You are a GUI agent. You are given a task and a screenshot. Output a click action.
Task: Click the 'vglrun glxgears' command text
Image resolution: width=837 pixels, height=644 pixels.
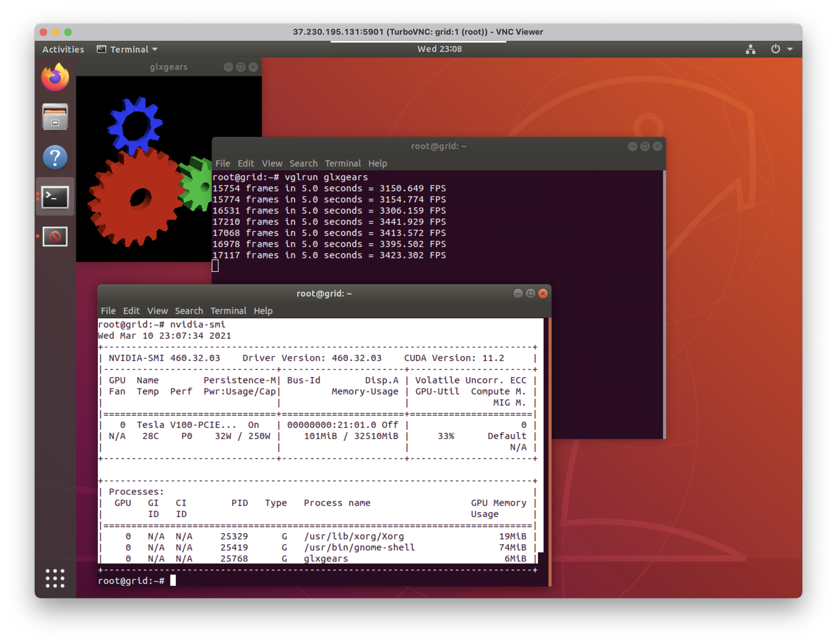(x=326, y=177)
